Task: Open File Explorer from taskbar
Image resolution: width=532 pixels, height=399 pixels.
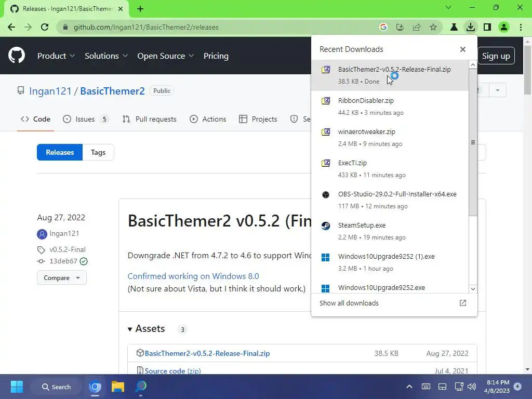Action: (x=118, y=387)
